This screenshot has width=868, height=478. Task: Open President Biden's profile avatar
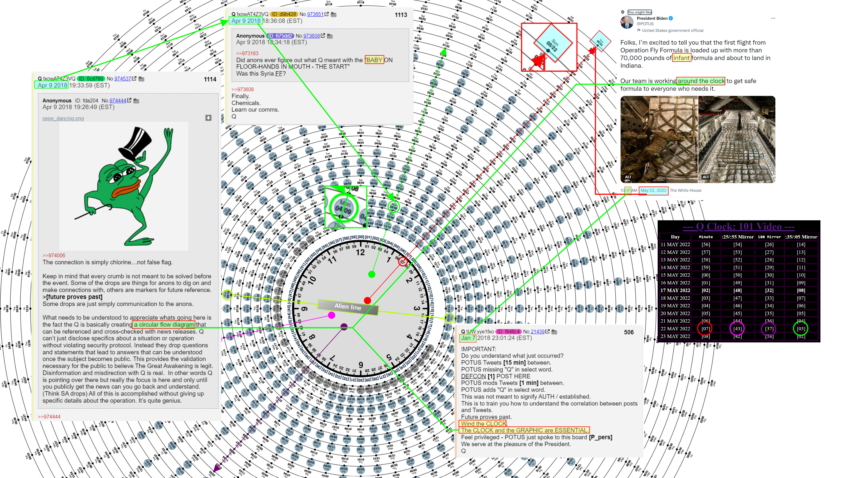point(627,22)
